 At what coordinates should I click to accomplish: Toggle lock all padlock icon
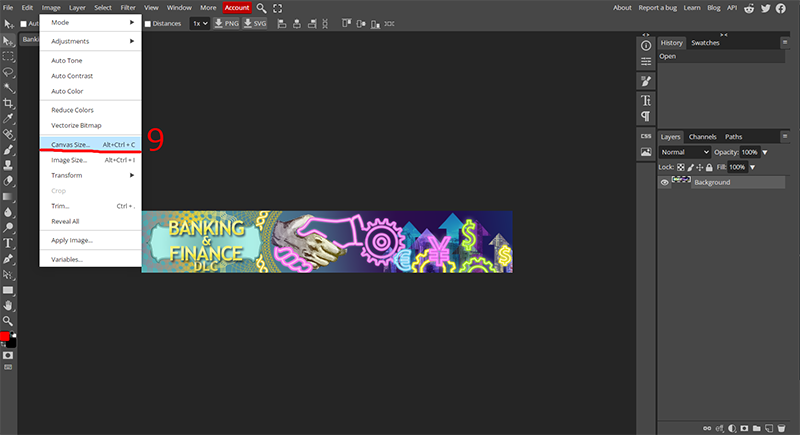pyautogui.click(x=709, y=167)
